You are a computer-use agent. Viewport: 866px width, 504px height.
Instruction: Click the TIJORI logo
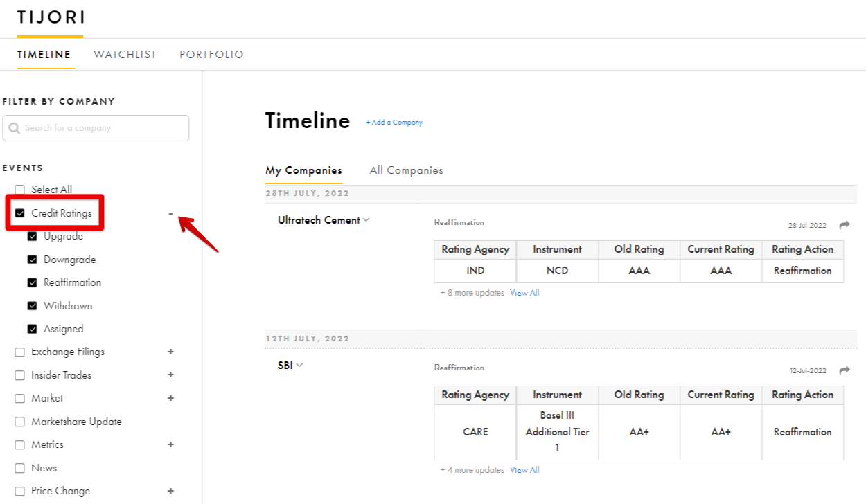(50, 17)
